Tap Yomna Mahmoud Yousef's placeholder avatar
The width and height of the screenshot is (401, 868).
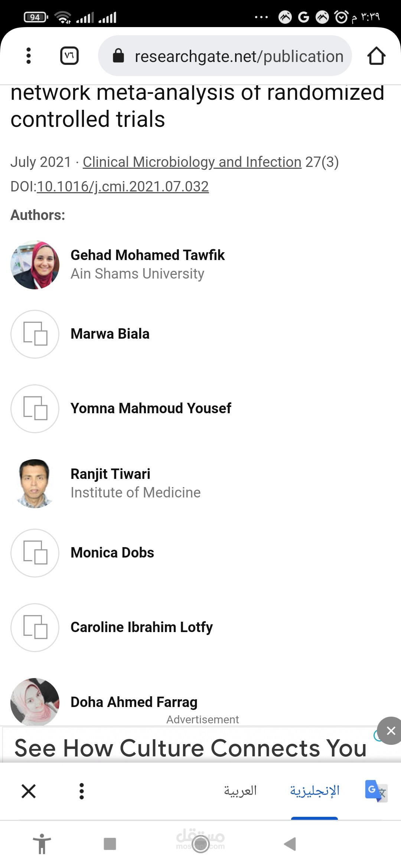(35, 408)
